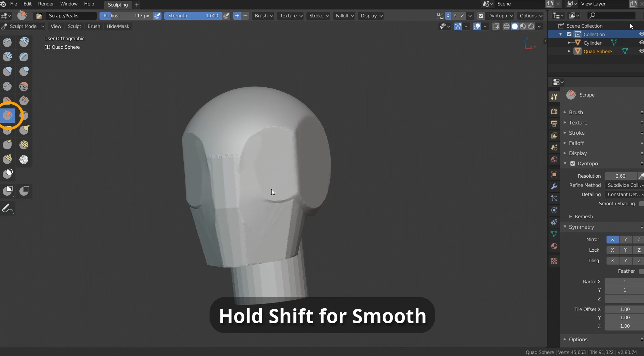Open the Sculpt menu
The width and height of the screenshot is (644, 356).
[74, 26]
